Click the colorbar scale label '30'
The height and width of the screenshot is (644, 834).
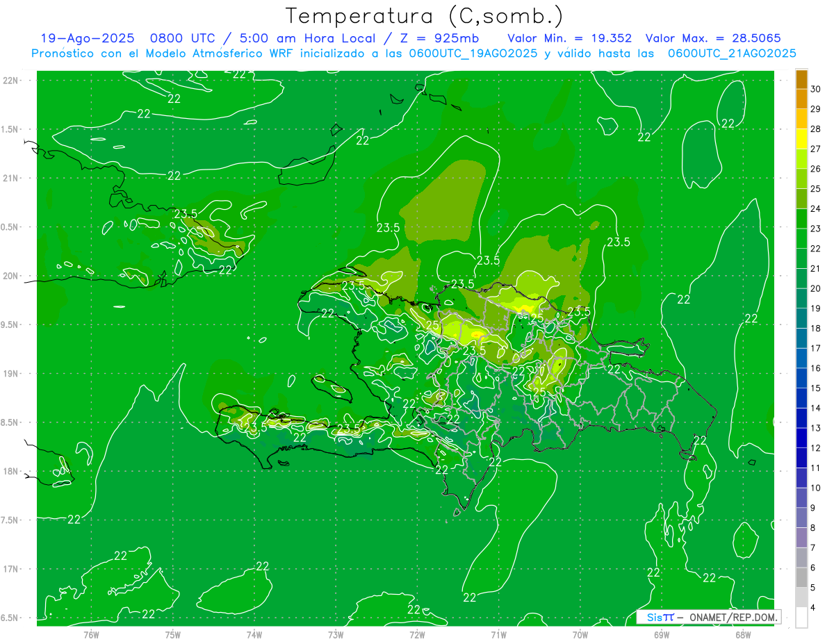click(816, 89)
